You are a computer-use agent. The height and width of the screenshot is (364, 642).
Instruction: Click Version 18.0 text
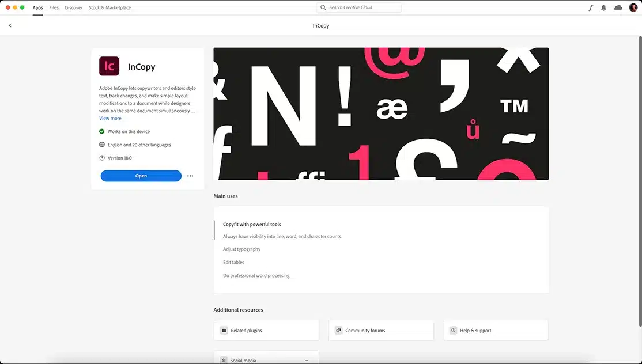(x=119, y=158)
